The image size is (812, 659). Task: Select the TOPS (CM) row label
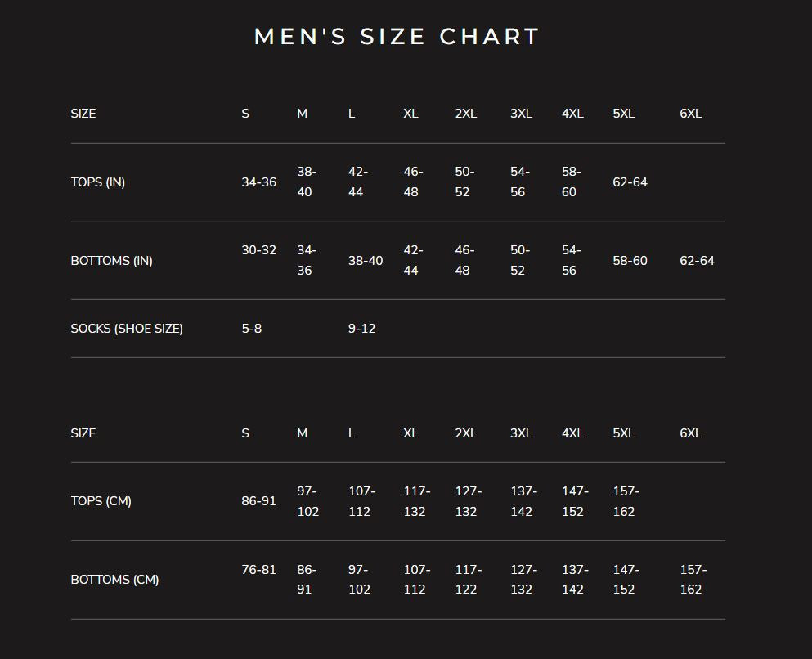click(x=101, y=501)
